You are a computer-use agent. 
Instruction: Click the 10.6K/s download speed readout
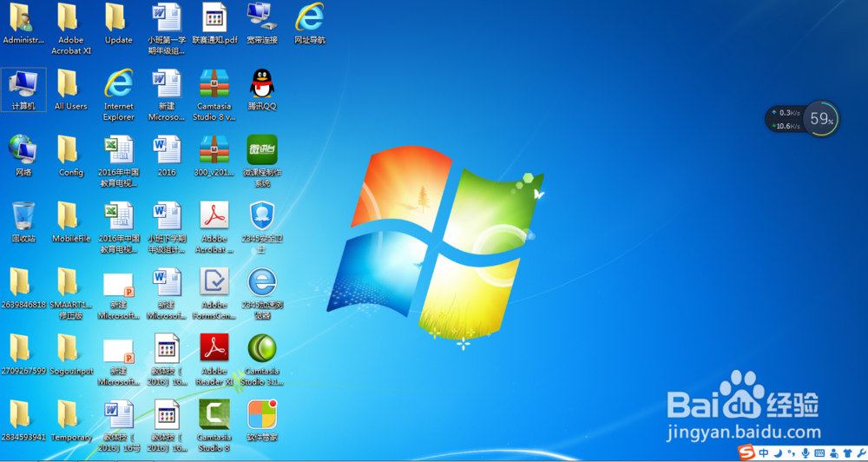[x=786, y=126]
